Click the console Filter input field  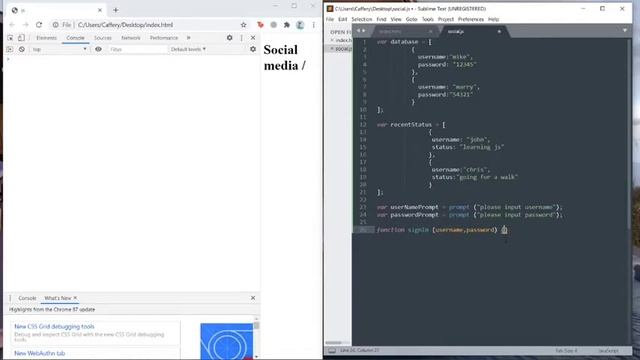137,49
